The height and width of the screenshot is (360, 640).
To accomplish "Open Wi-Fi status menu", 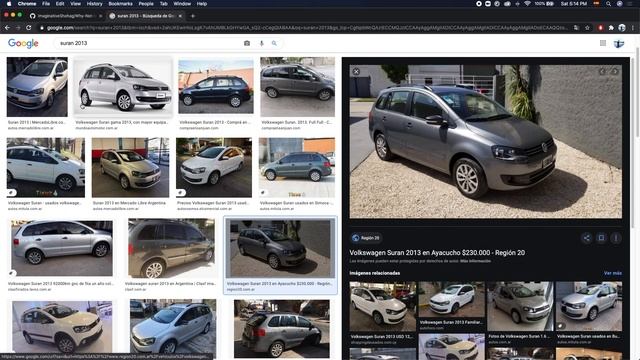I will point(527,4).
